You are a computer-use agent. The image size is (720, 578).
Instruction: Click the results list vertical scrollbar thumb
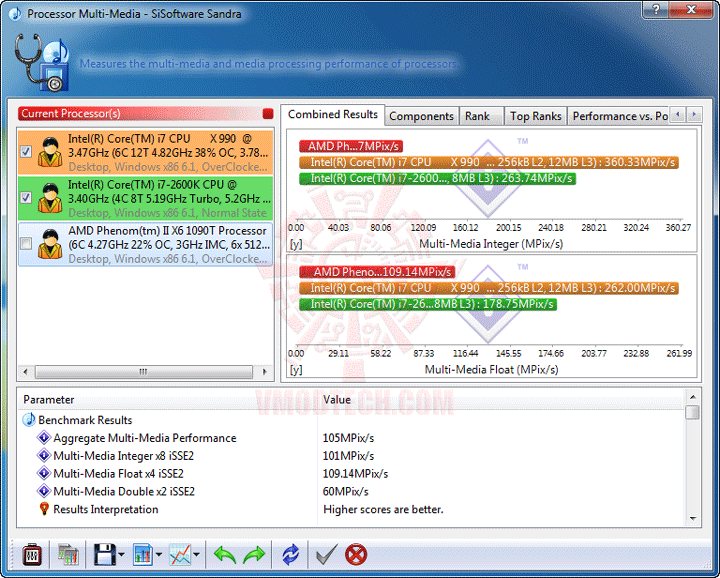pyautogui.click(x=693, y=412)
